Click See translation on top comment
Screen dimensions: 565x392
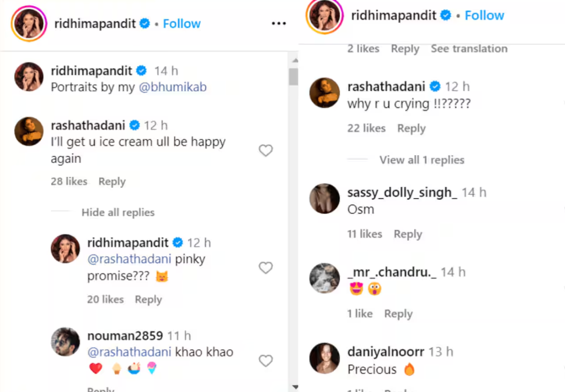coord(469,49)
